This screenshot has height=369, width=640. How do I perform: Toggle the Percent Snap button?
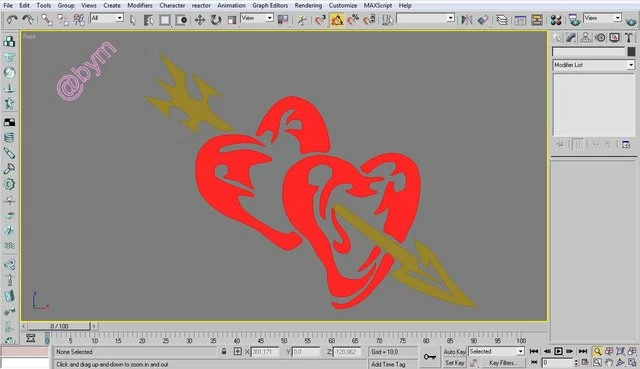click(x=353, y=20)
